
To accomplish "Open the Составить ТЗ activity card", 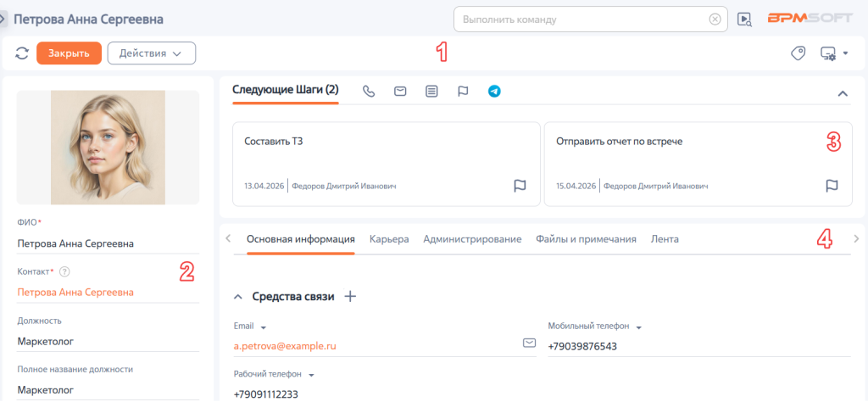I will click(x=386, y=164).
